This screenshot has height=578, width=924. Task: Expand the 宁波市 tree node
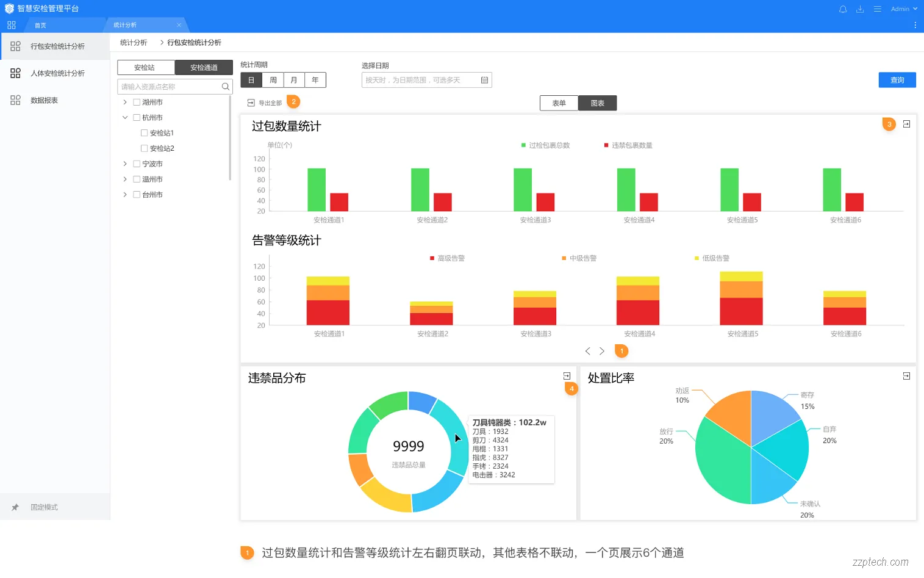point(124,164)
